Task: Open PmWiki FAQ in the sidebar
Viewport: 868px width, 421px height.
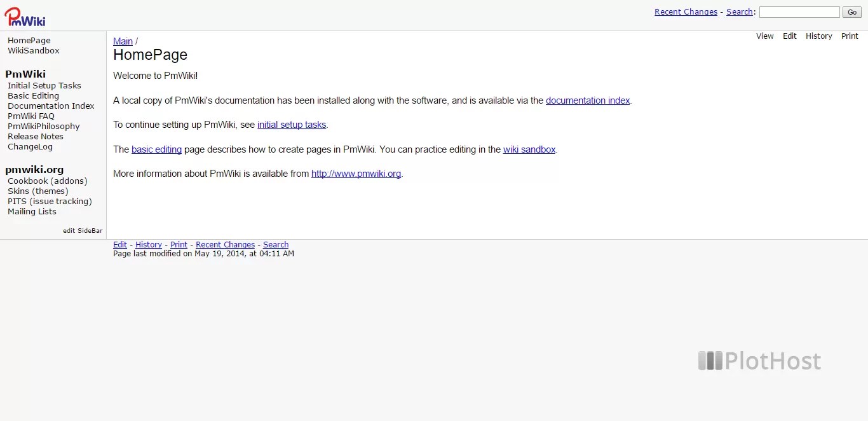Action: pos(31,116)
